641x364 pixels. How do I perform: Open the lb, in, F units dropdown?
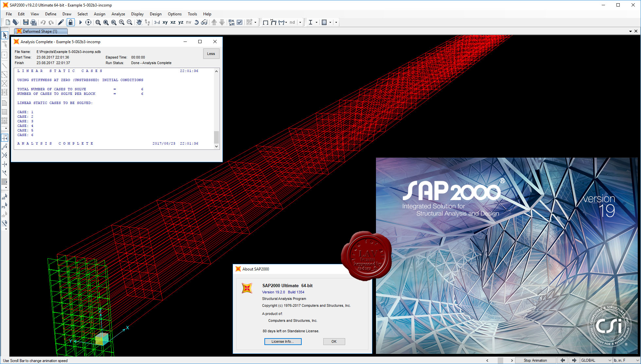pyautogui.click(x=626, y=360)
